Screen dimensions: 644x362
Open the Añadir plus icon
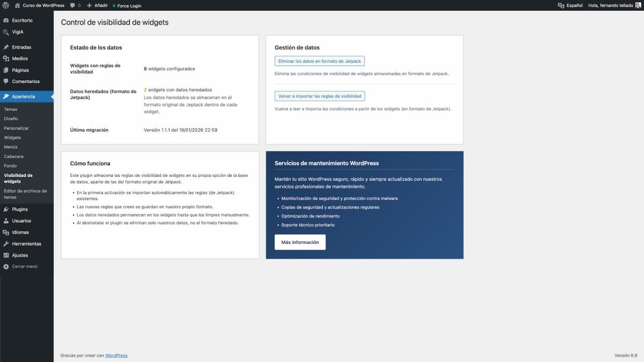tap(89, 5)
